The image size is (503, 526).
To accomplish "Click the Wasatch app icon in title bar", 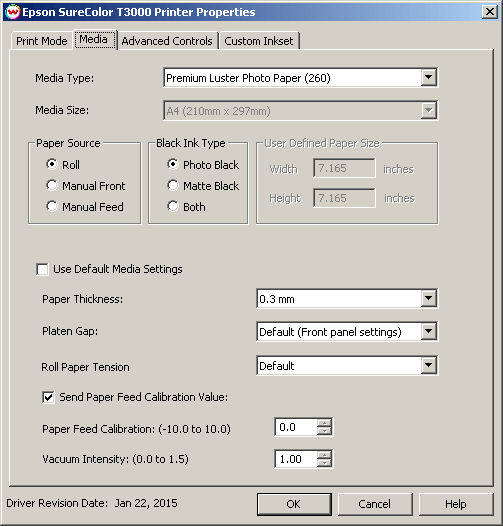I will click(x=13, y=12).
